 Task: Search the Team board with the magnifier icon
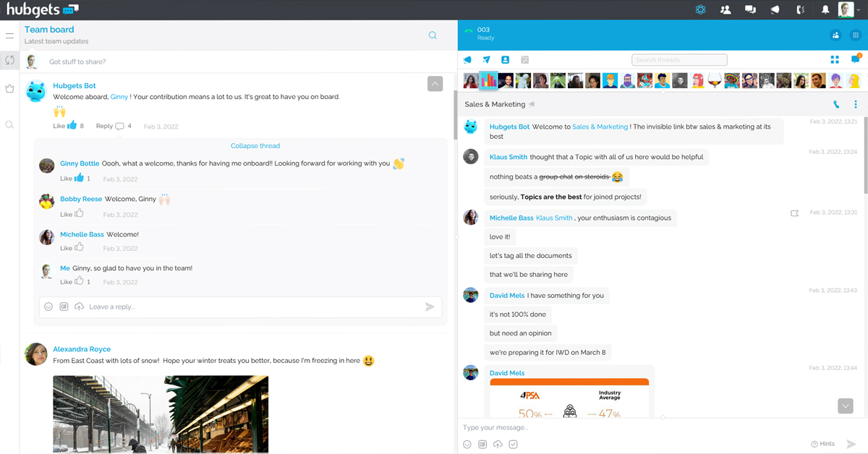(x=433, y=35)
